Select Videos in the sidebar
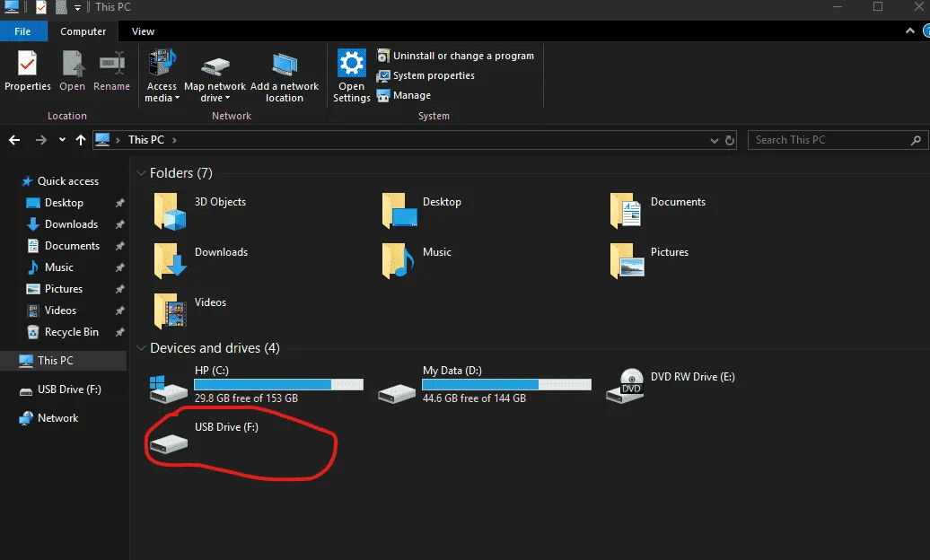The image size is (930, 560). (51, 311)
